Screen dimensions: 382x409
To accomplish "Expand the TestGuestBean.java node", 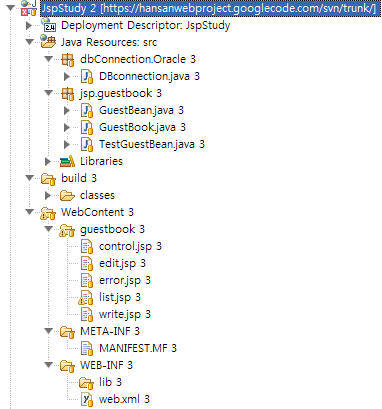I will coord(67,144).
